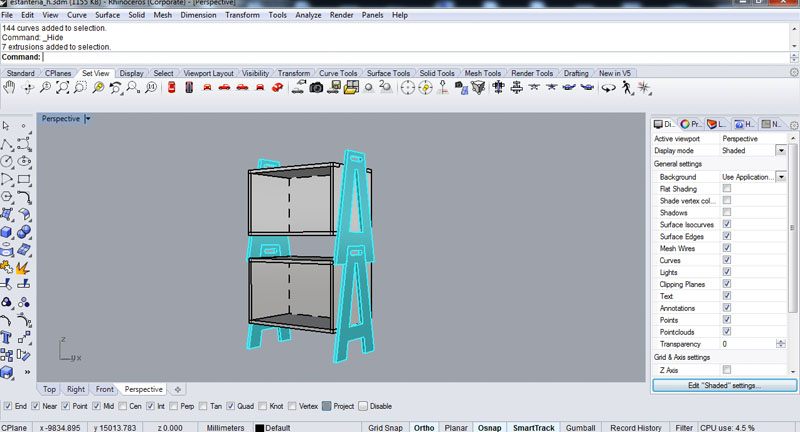Select the Pan view hand tool
Viewport: 800px width, 432px height.
click(x=9, y=88)
